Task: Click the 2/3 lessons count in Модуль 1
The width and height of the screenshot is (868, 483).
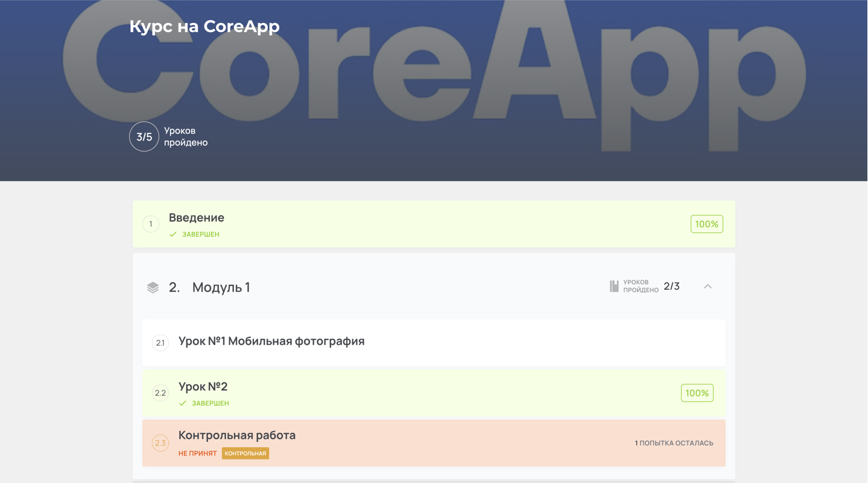Action: tap(672, 286)
